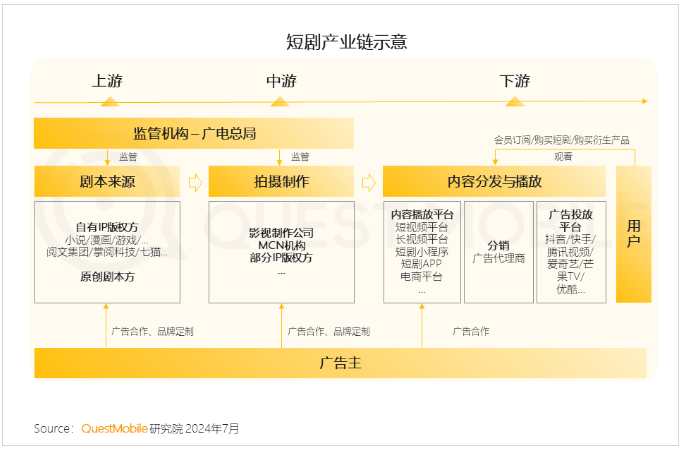Screen dimensions: 680x449
Task: Click the 观看 label above the user arrow
Action: coord(564,156)
